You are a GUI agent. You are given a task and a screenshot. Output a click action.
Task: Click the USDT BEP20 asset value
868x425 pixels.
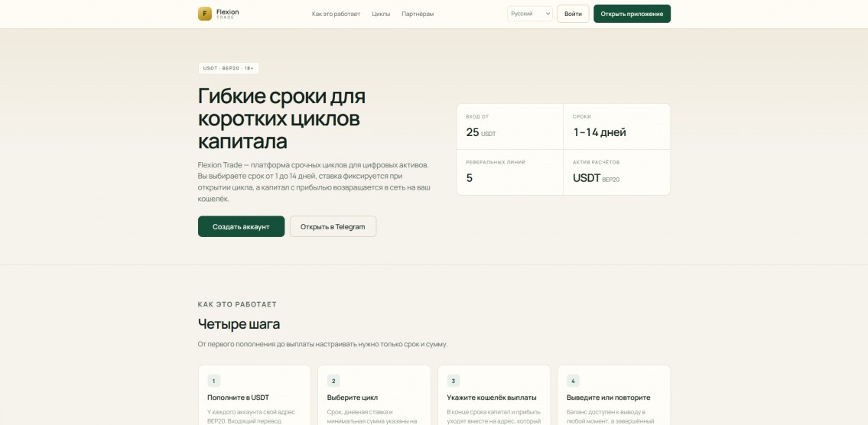pyautogui.click(x=597, y=178)
